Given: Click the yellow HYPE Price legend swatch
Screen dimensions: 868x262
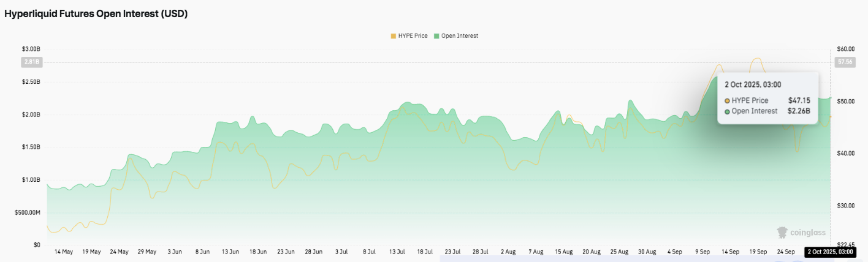Looking at the screenshot, I should pyautogui.click(x=394, y=36).
